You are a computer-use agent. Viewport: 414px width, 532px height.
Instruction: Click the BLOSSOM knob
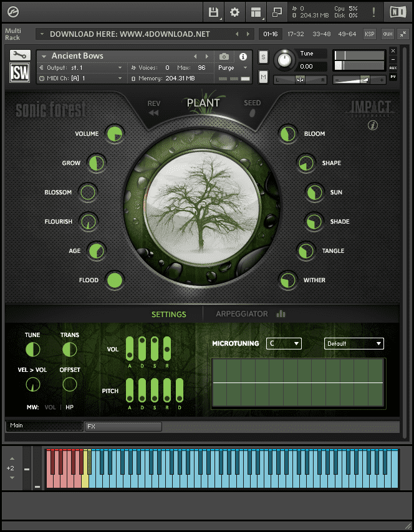[88, 192]
